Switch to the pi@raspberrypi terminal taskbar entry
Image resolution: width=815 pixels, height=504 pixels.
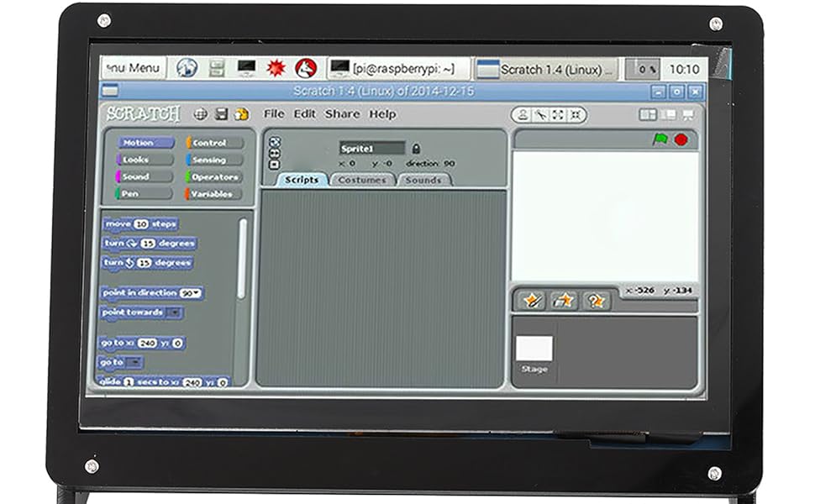pyautogui.click(x=398, y=69)
